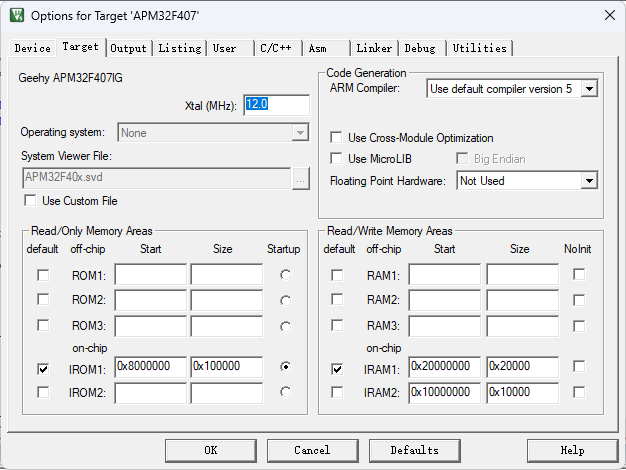Screen dimensions: 626x470
Task: Toggle ROM1 default checkbox
Action: [43, 275]
